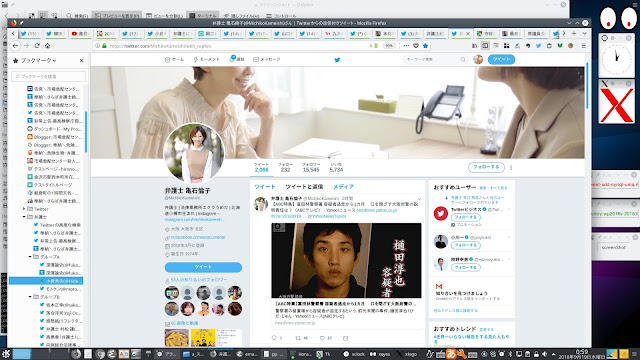Viewport: 640px width, 360px height.
Task: Click the profile photo of 亀石倫子
Action: [194, 153]
